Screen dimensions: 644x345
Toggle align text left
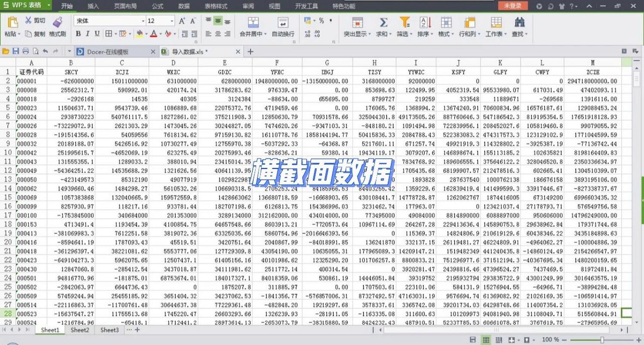tap(208, 34)
